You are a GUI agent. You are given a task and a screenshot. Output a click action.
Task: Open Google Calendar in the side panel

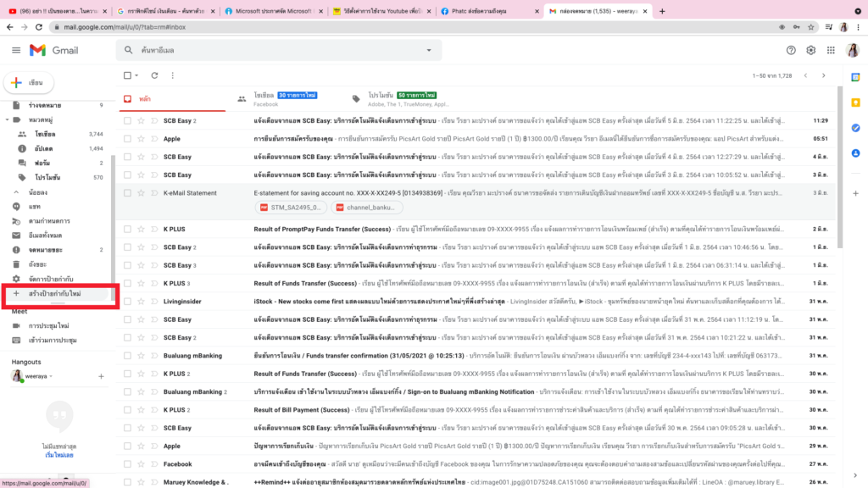[856, 77]
